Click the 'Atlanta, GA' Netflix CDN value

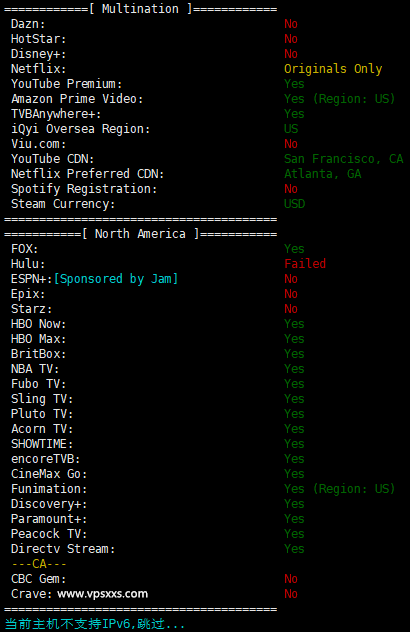click(x=323, y=174)
